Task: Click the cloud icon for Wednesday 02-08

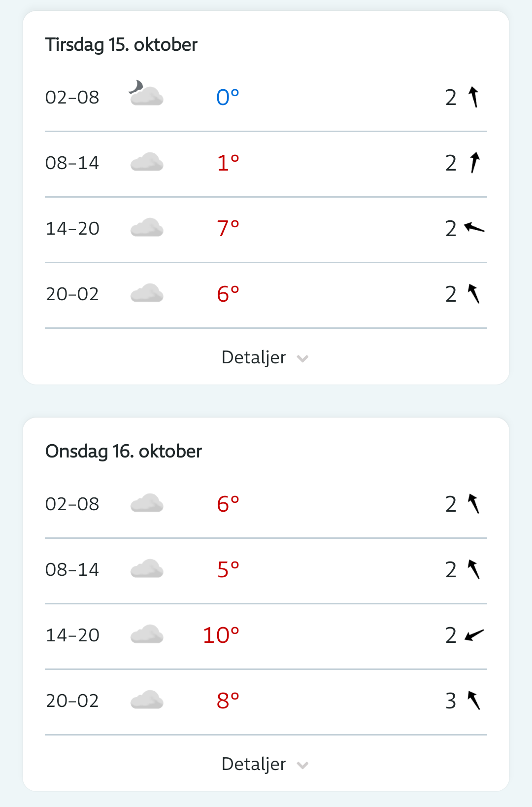Action: (147, 503)
